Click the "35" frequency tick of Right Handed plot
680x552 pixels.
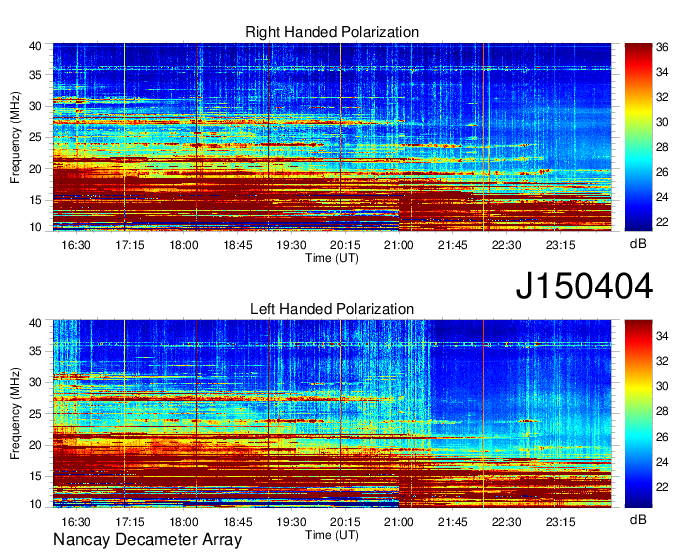36,75
